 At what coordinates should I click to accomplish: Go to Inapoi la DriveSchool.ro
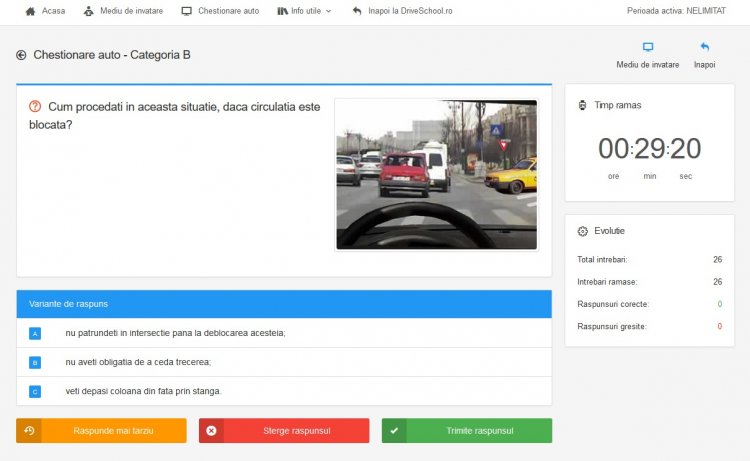[x=402, y=11]
